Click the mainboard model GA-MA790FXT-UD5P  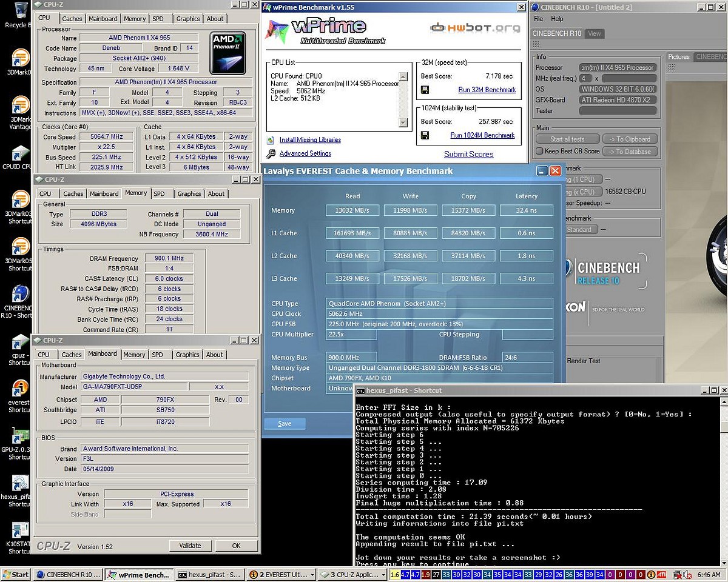point(133,387)
